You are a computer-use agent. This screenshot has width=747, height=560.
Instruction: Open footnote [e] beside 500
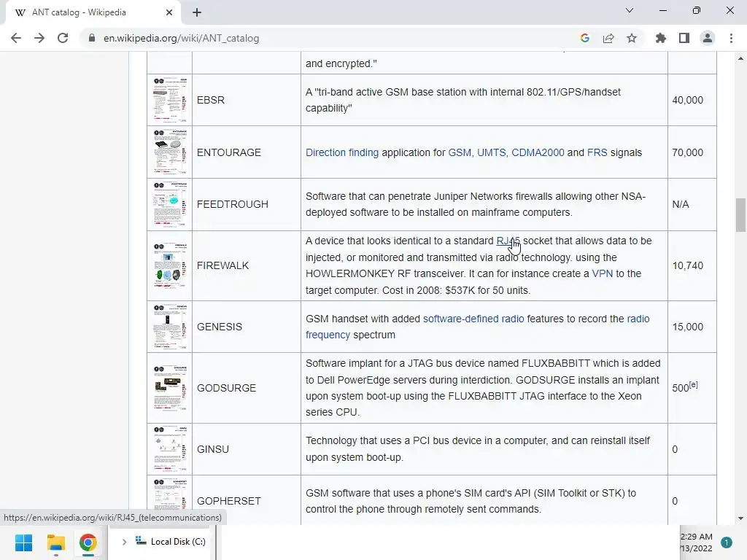pos(694,385)
